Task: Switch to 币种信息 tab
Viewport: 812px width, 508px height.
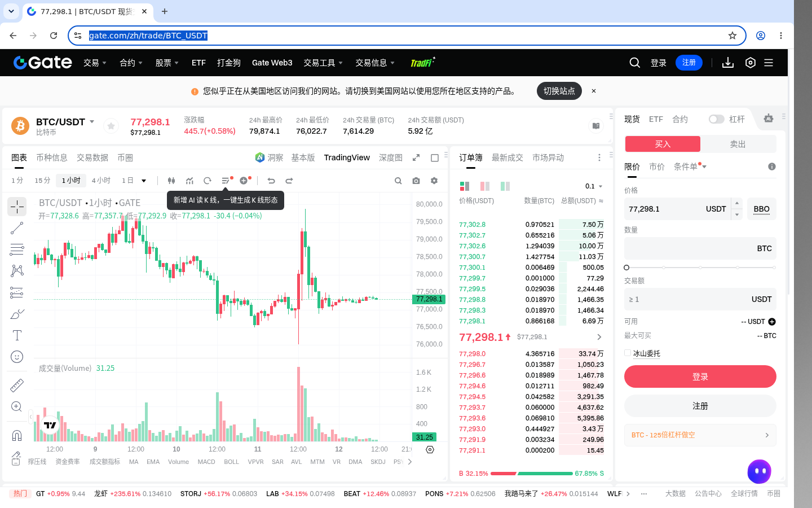Action: point(52,157)
